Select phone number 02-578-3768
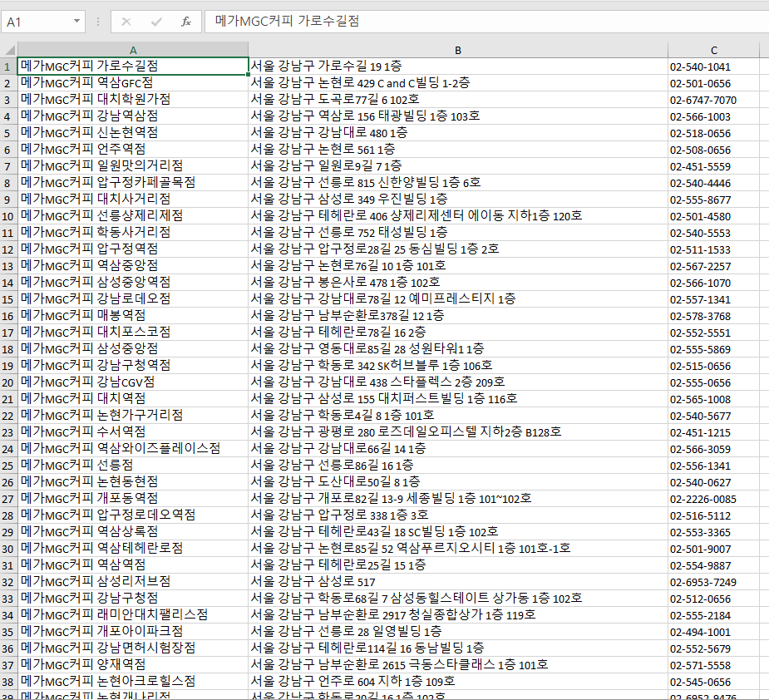The width and height of the screenshot is (769, 700). pyautogui.click(x=713, y=316)
